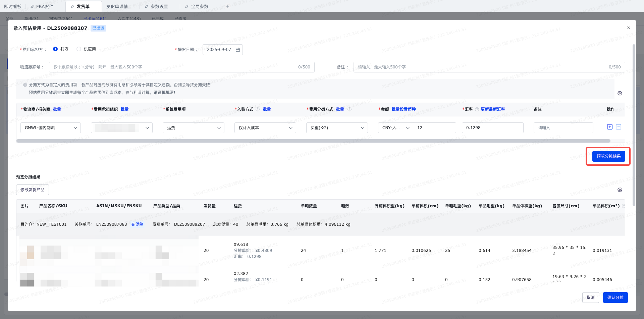Click the new tab plus icon
This screenshot has width=644, height=319.
[x=228, y=6]
